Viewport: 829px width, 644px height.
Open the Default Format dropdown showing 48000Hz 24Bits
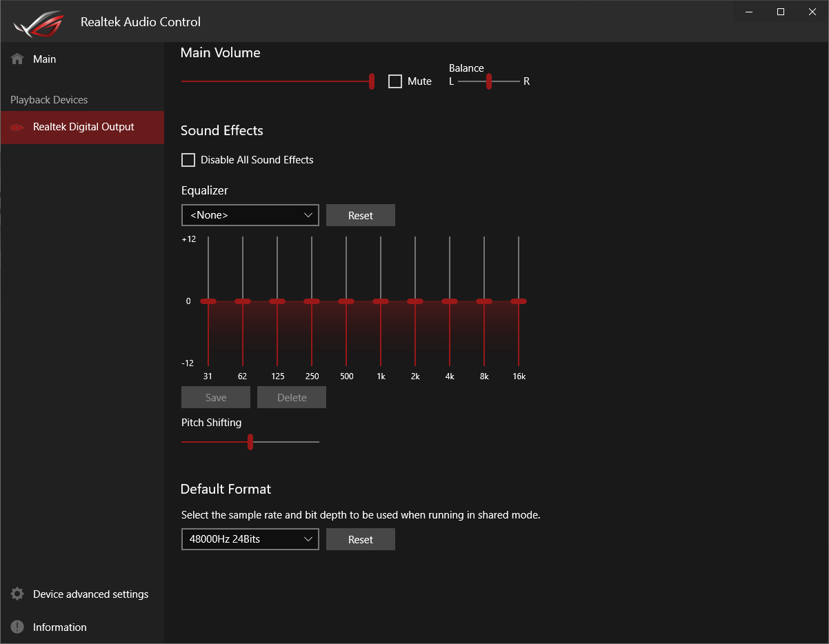250,539
